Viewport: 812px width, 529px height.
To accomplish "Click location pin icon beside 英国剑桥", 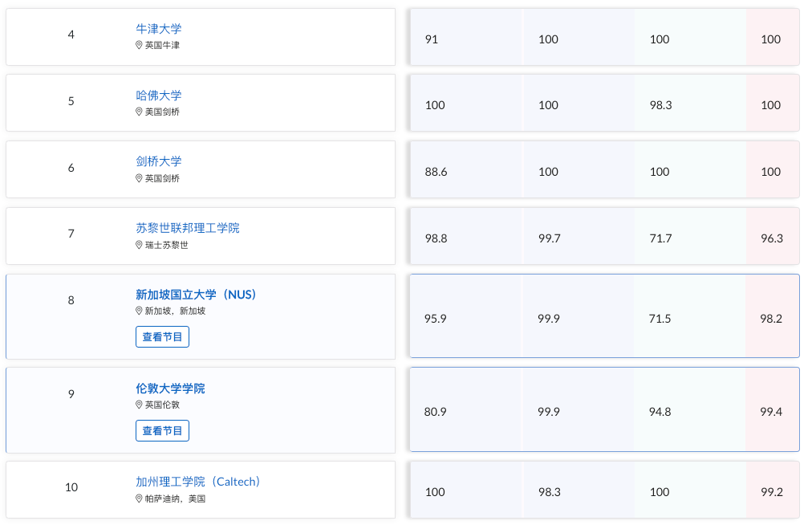I will [139, 178].
